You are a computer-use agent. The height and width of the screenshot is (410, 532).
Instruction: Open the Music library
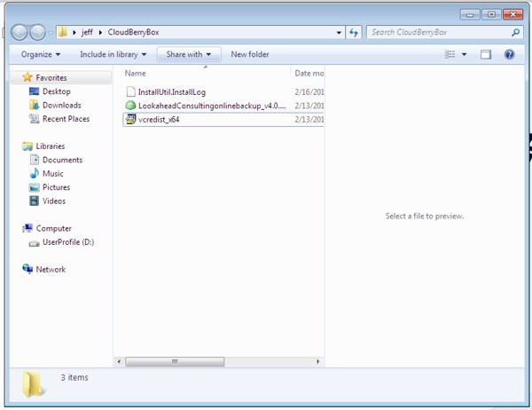53,173
